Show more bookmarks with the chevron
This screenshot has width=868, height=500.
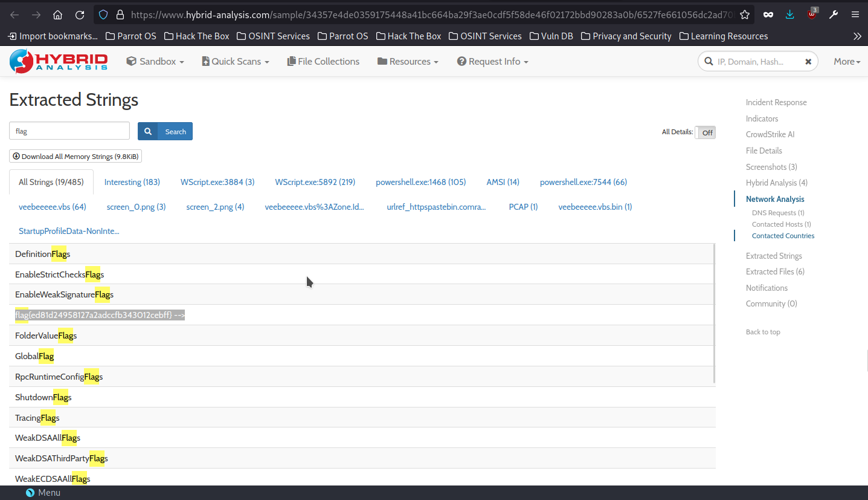857,36
